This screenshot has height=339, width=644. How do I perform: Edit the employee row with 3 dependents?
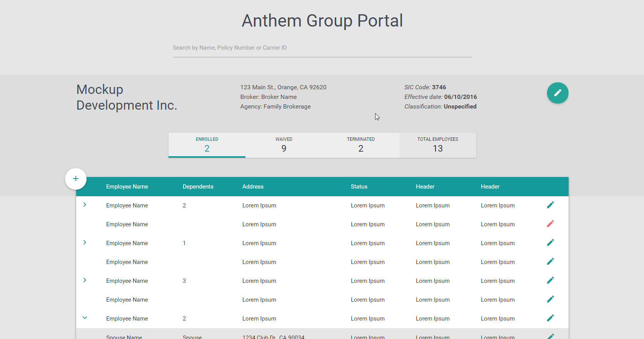(551, 281)
